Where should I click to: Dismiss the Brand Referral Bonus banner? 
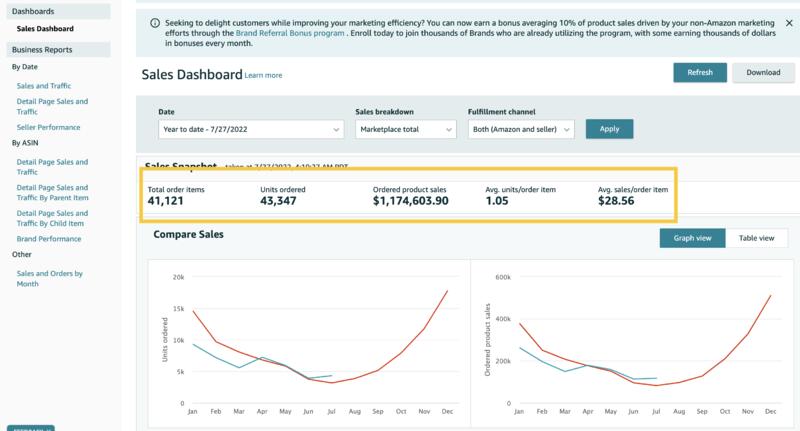coord(789,23)
